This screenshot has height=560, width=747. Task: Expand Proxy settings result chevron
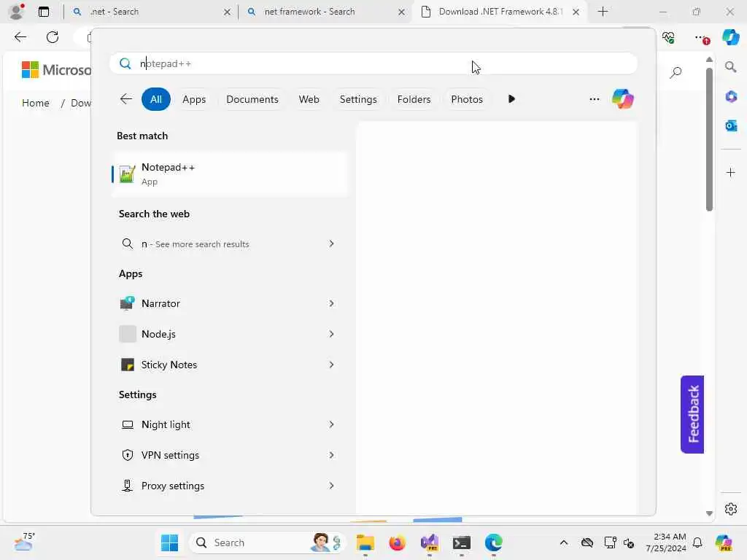point(332,485)
